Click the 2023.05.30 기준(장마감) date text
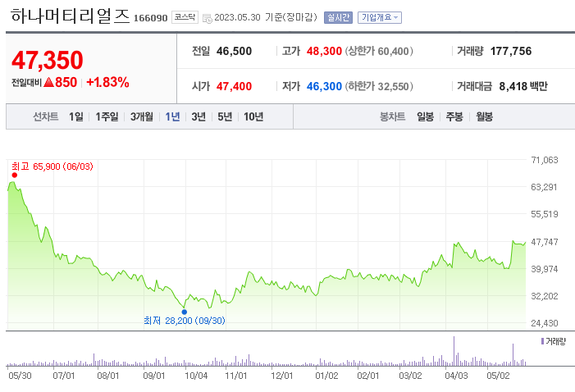Screen dimensions: 575x392 (x=266, y=17)
